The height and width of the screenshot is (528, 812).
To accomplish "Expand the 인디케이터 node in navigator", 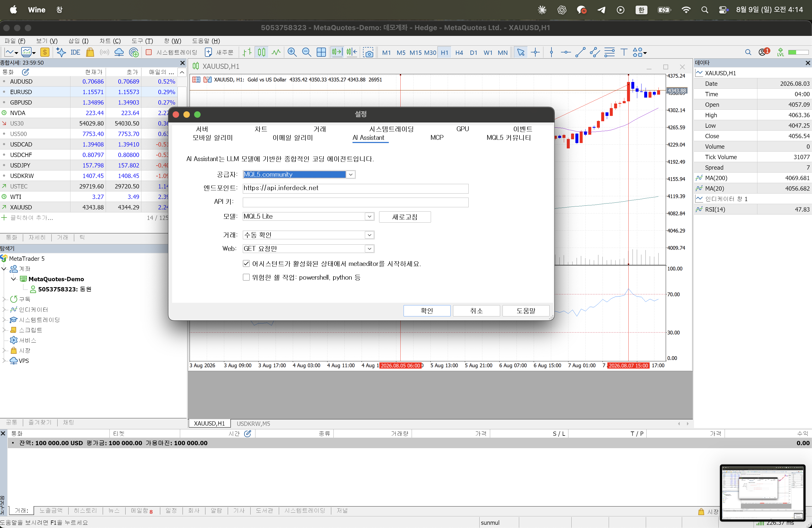I will tap(4, 310).
